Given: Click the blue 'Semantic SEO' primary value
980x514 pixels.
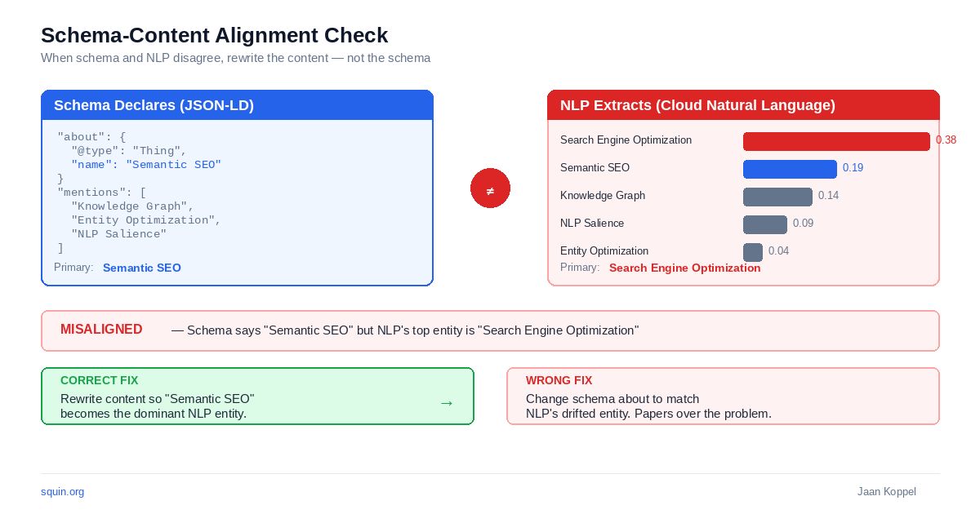Looking at the screenshot, I should click(142, 268).
